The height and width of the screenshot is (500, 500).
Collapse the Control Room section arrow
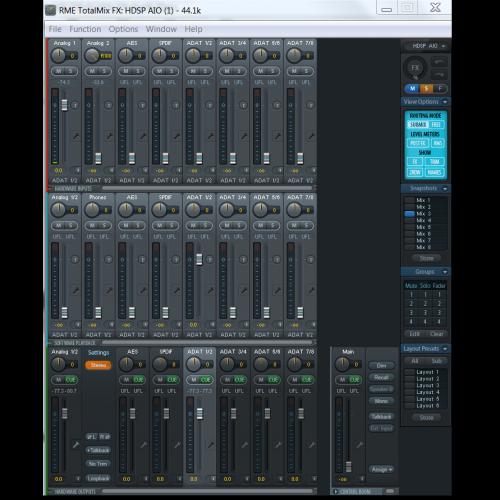click(336, 492)
